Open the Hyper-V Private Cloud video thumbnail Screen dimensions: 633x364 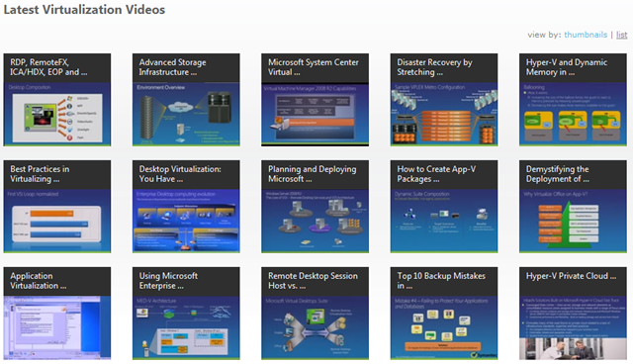pyautogui.click(x=573, y=314)
